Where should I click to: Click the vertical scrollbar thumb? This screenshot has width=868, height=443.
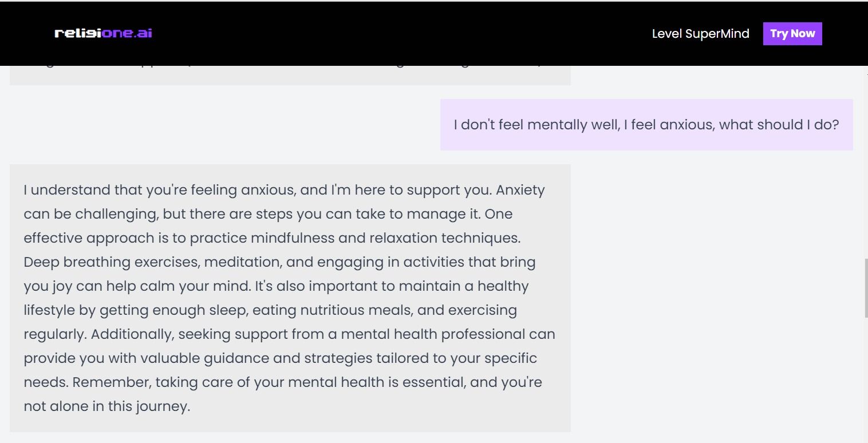(x=865, y=288)
